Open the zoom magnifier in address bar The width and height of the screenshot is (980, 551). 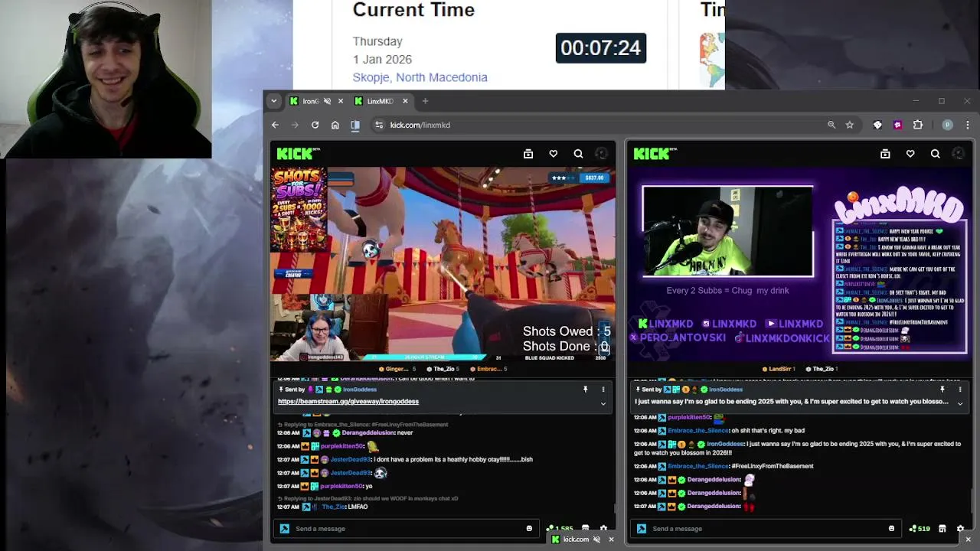click(831, 125)
